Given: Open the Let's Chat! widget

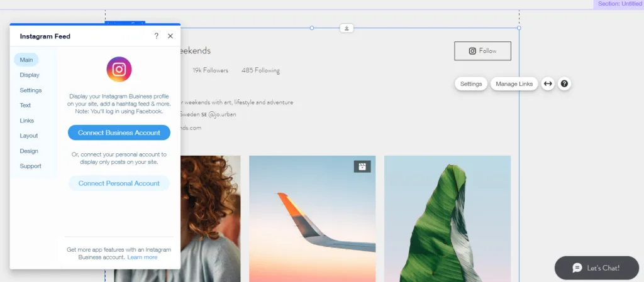Looking at the screenshot, I should [x=596, y=268].
